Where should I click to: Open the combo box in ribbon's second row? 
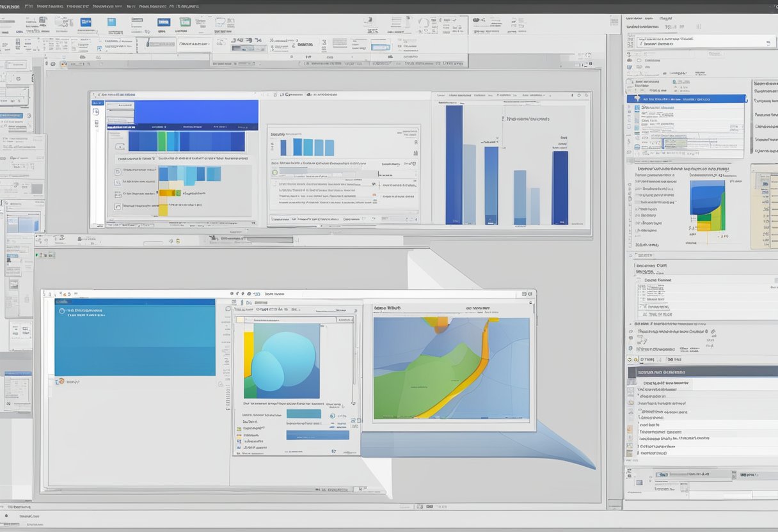pyautogui.click(x=196, y=45)
